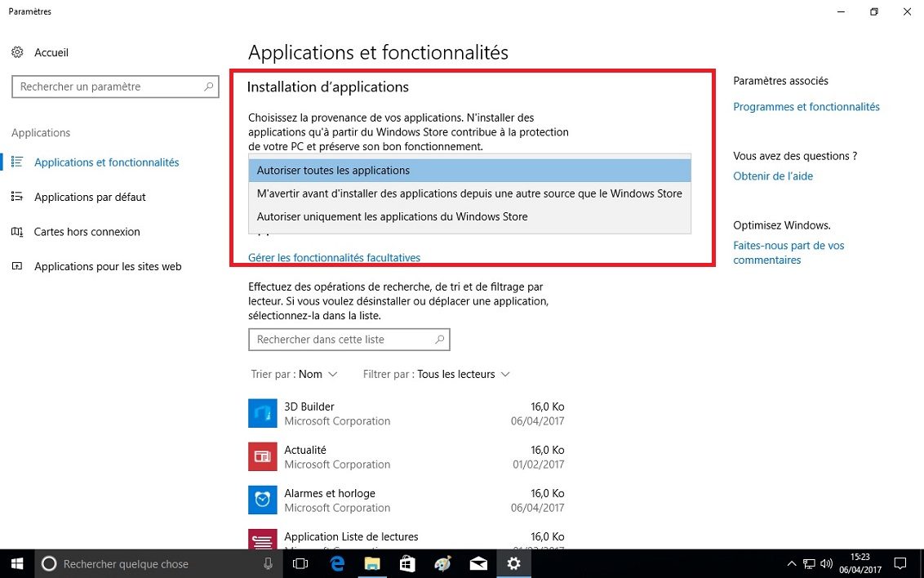The width and height of the screenshot is (924, 578).
Task: Click the Accueil gear icon
Action: click(18, 52)
